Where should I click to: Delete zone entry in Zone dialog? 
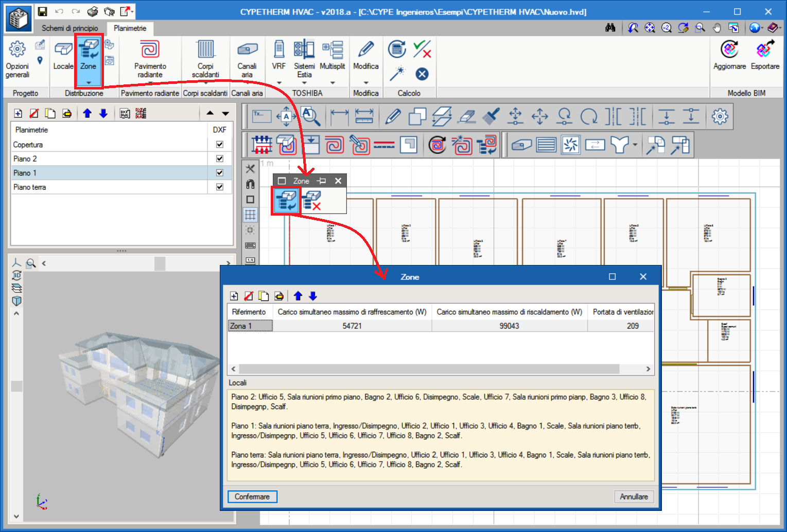[x=249, y=296]
